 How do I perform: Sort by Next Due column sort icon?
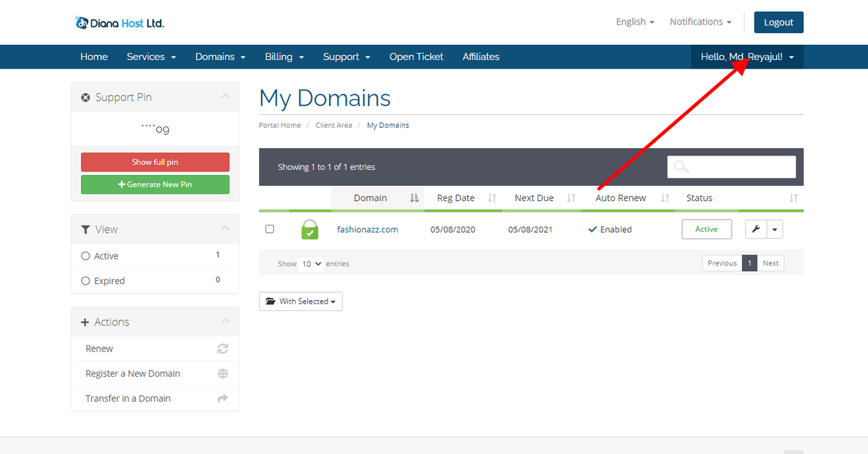click(x=571, y=198)
